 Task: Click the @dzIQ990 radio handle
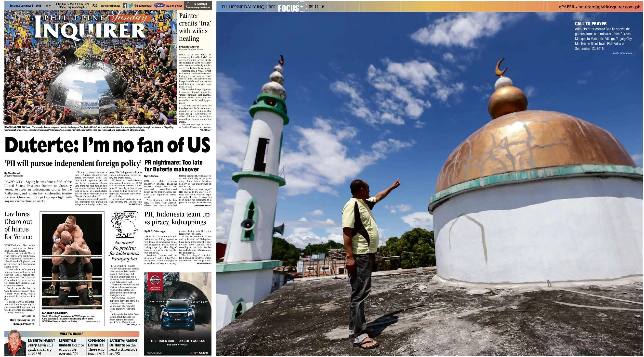point(200,4)
